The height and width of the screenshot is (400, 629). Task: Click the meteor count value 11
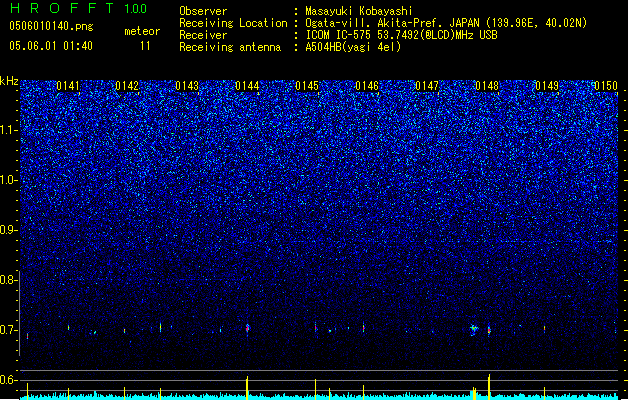pos(145,46)
